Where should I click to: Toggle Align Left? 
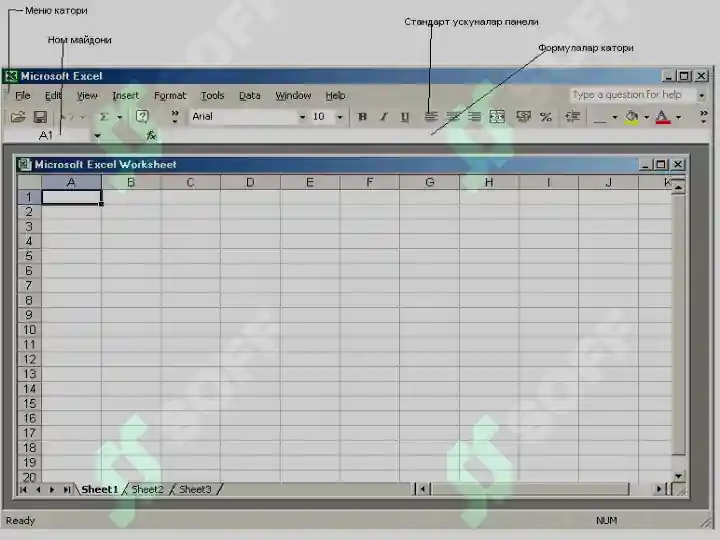tap(431, 117)
